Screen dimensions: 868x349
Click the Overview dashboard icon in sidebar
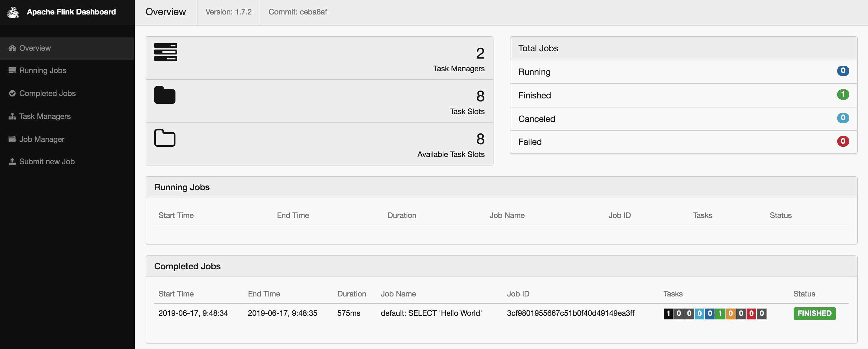[12, 49]
